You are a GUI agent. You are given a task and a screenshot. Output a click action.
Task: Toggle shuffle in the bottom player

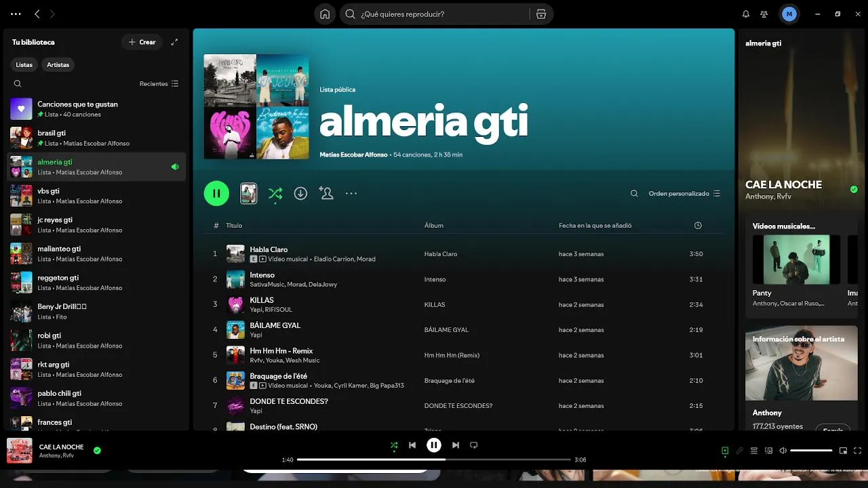(x=394, y=445)
